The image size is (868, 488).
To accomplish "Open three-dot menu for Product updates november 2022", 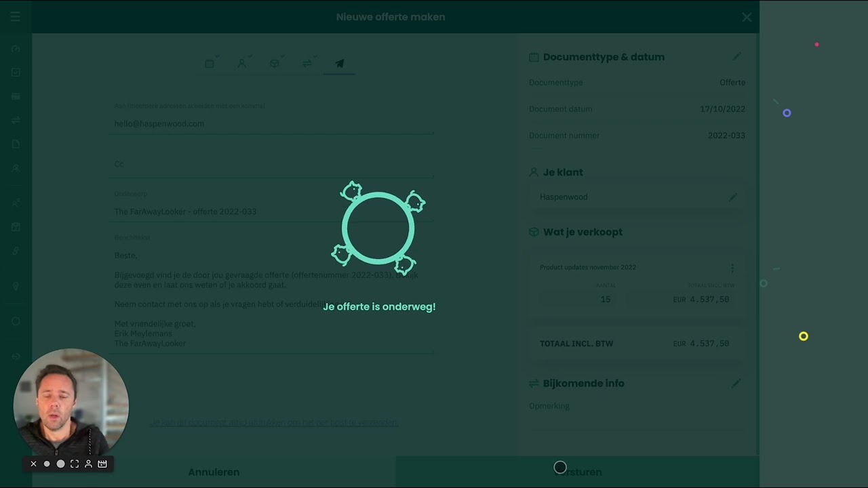I will point(732,268).
